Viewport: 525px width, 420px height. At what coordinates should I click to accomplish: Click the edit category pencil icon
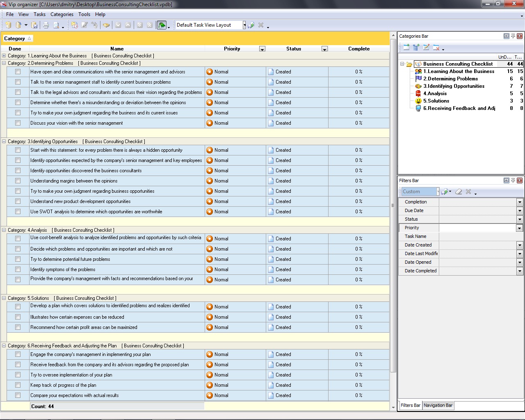click(426, 48)
